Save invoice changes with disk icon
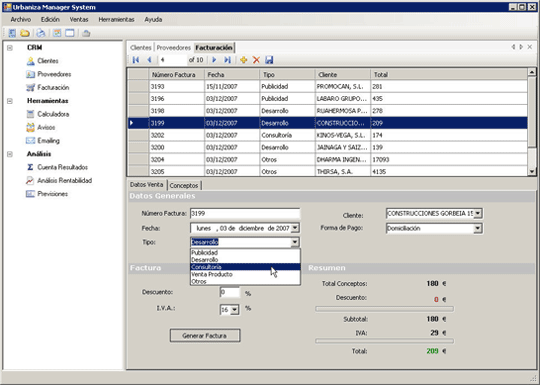This screenshot has width=540, height=385. 269,60
